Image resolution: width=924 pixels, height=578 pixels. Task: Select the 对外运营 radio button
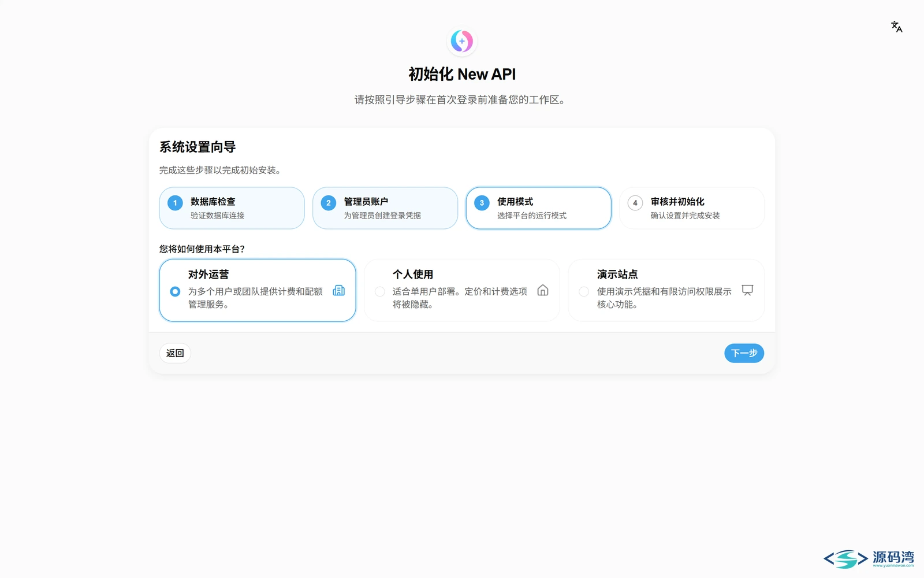(x=175, y=291)
